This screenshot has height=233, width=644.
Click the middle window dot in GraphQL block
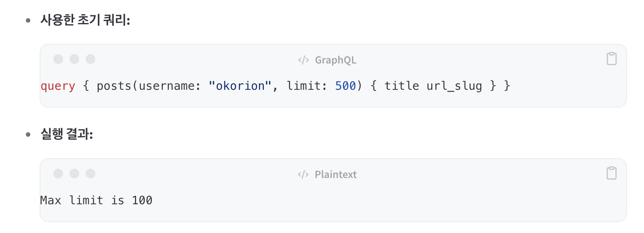tap(74, 59)
